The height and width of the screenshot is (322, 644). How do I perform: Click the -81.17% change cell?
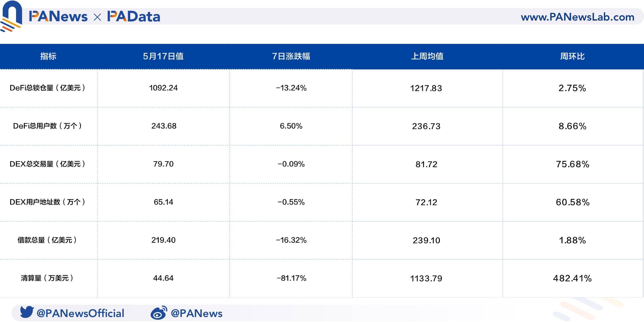pyautogui.click(x=291, y=278)
